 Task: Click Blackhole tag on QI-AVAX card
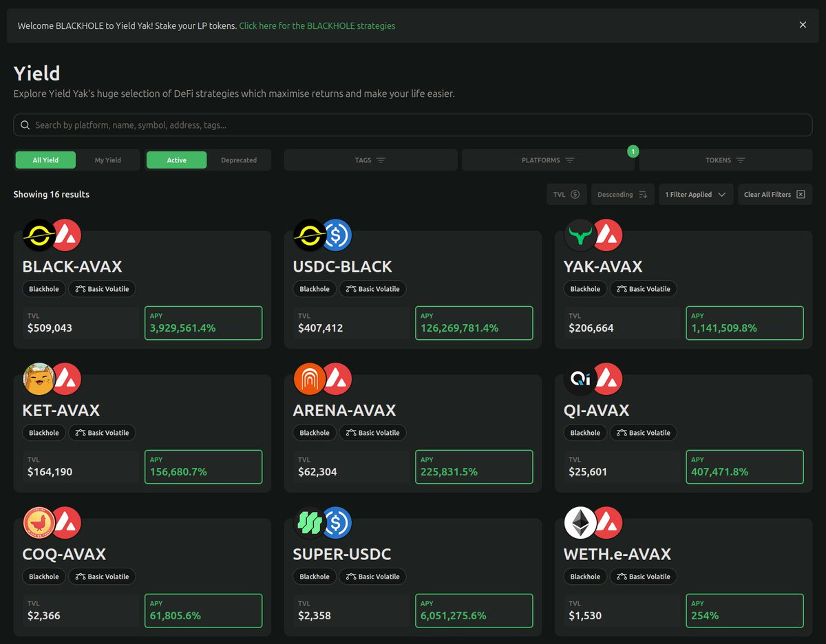click(585, 433)
